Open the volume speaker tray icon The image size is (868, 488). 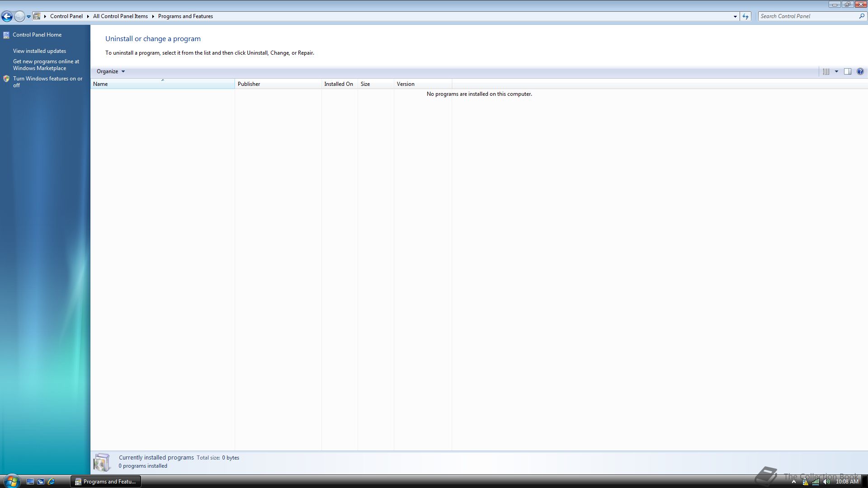826,482
